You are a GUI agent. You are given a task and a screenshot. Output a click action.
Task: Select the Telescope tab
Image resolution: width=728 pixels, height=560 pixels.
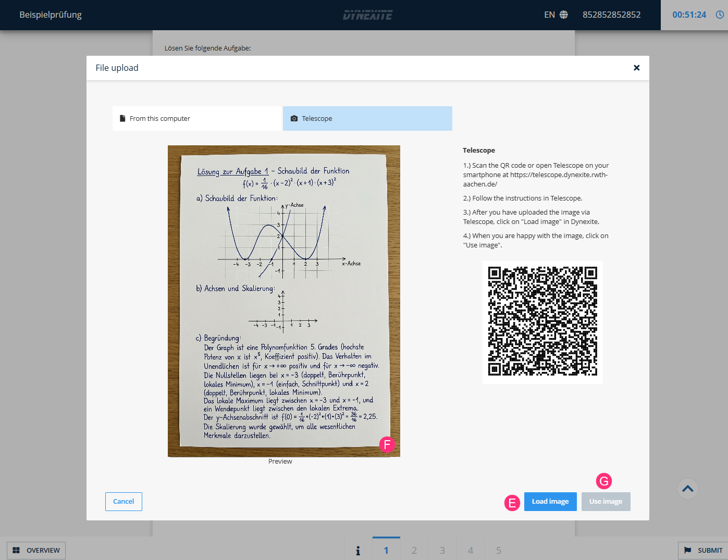point(367,119)
